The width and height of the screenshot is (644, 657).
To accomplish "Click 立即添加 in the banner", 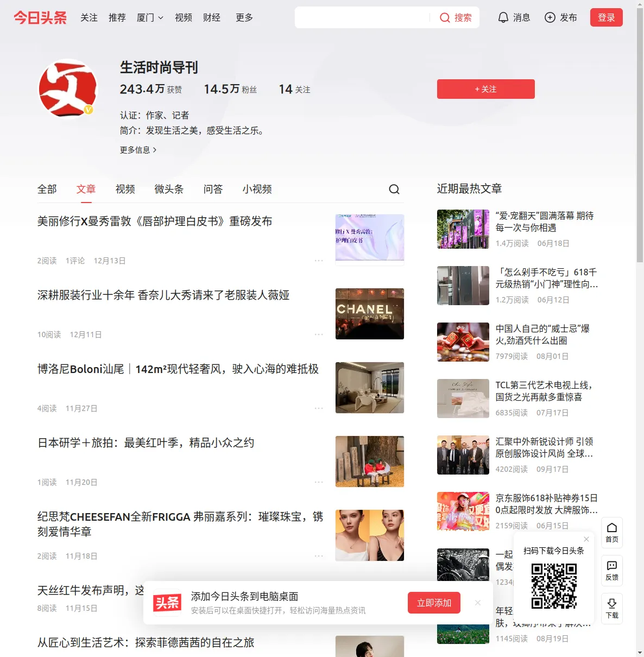I will [x=434, y=603].
